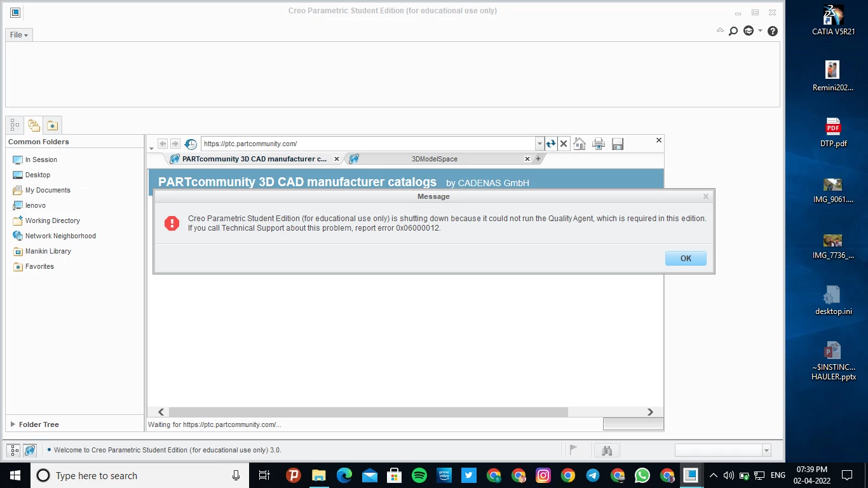Viewport: 868px width, 488px height.
Task: Open Network Neighborhood
Action: [54, 236]
